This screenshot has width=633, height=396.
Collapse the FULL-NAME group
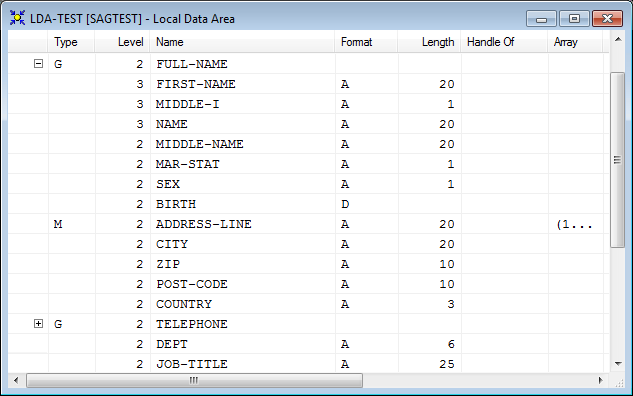(x=38, y=63)
